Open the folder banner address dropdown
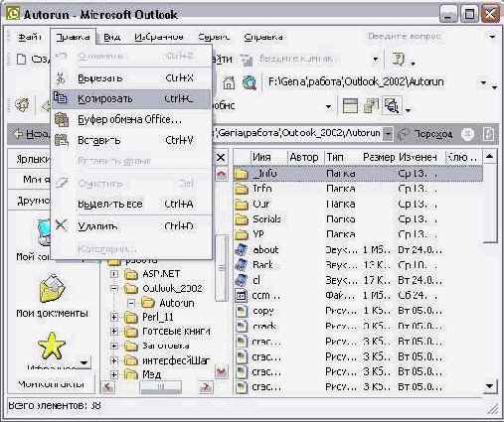Image resolution: width=504 pixels, height=422 pixels. pyautogui.click(x=388, y=134)
